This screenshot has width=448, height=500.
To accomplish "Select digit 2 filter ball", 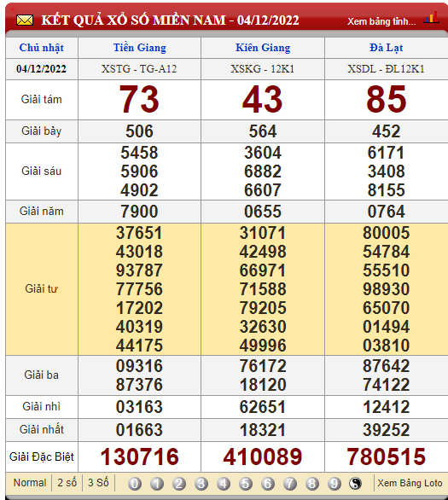I will click(x=179, y=484).
